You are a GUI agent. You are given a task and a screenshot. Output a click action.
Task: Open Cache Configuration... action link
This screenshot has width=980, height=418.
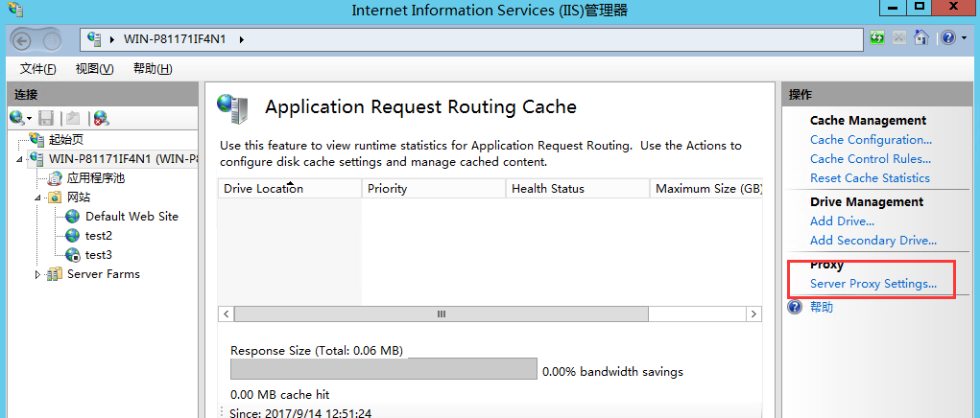[871, 140]
